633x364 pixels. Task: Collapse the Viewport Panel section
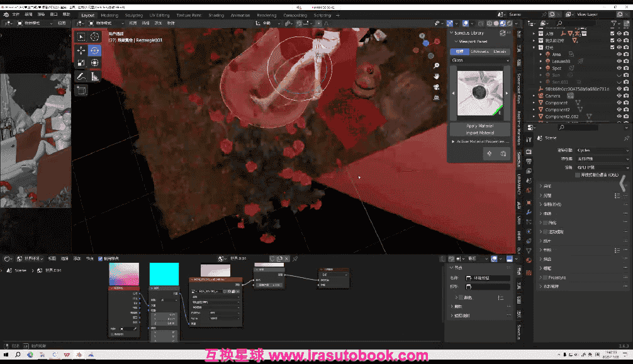tap(456, 41)
